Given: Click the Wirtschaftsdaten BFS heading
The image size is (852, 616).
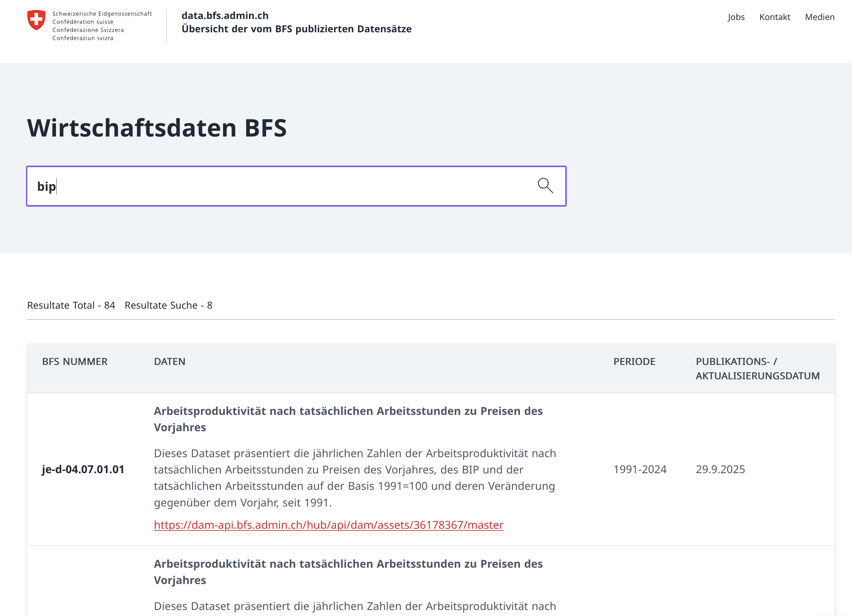Looking at the screenshot, I should 157,128.
